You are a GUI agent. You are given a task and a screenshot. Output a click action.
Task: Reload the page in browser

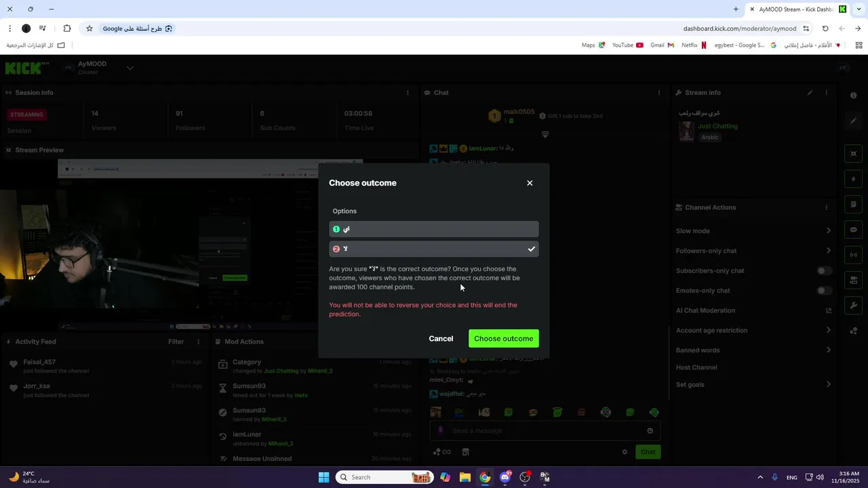tap(825, 28)
